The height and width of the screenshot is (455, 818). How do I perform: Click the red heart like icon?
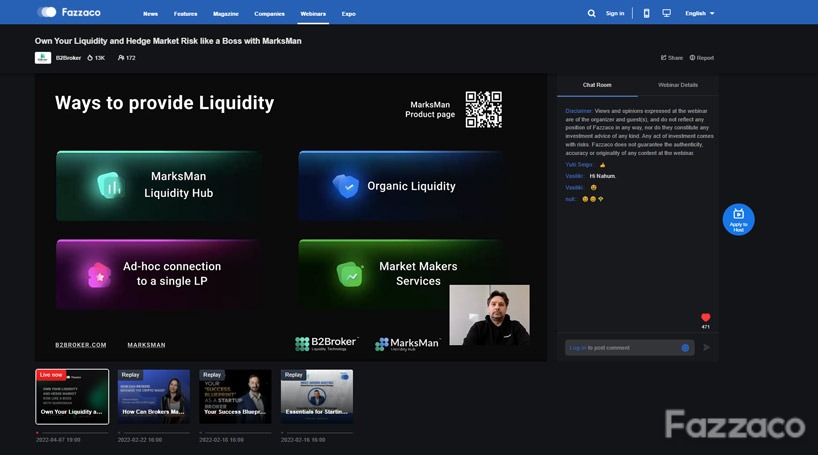[705, 317]
